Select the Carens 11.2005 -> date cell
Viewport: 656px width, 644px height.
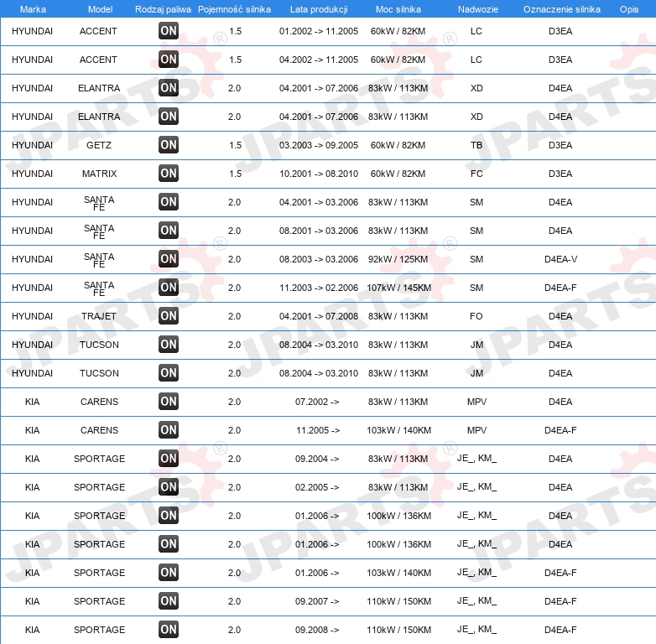[318, 430]
